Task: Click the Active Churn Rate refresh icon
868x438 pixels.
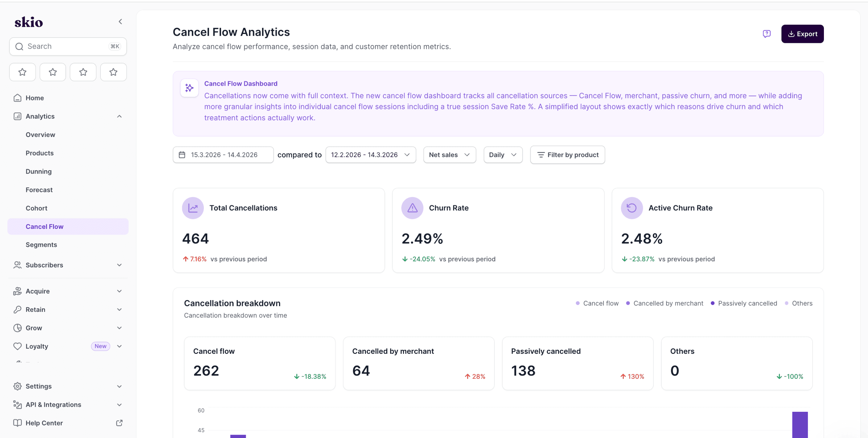Action: [631, 208]
